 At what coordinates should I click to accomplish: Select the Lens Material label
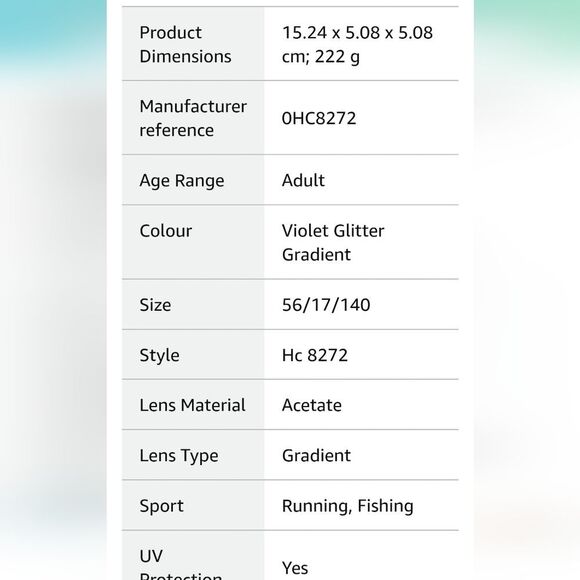pos(192,405)
